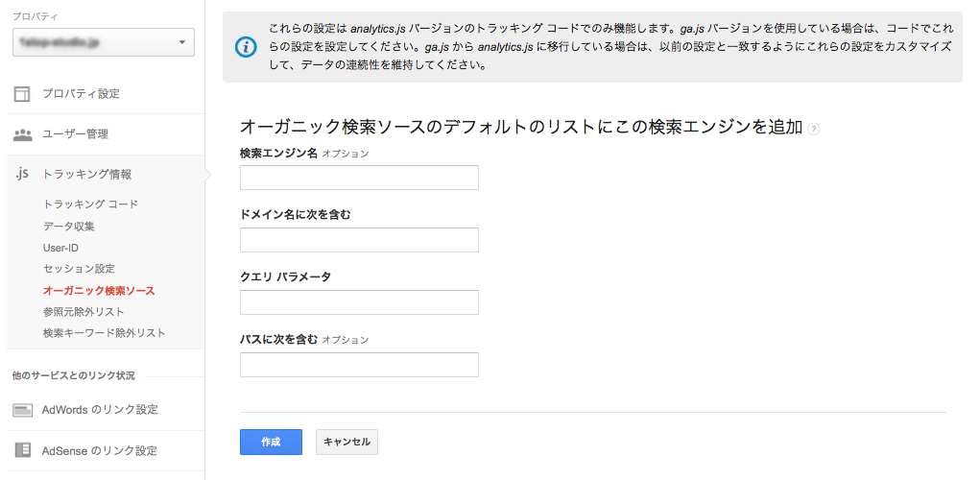The width and height of the screenshot is (980, 480).
Task: Select 参照元除外リスト menu item
Action: 84,312
